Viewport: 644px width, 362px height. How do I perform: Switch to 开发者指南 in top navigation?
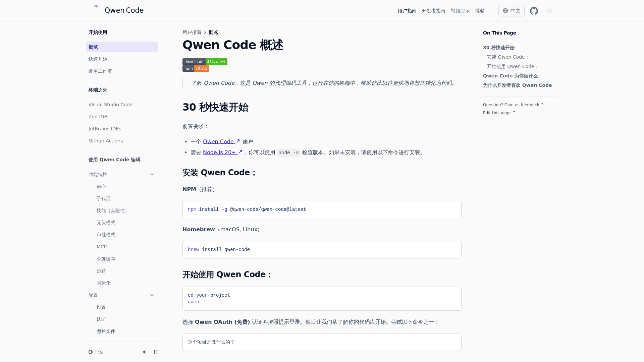coord(433,11)
